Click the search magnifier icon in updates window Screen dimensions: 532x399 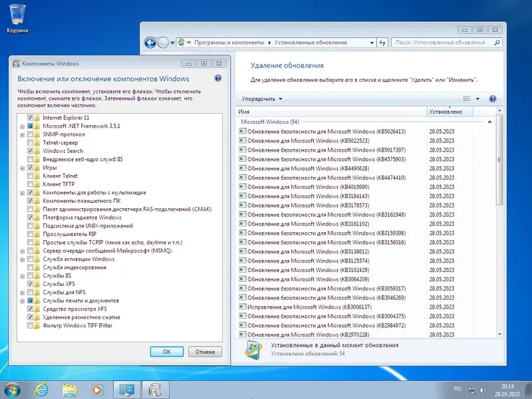pyautogui.click(x=497, y=43)
